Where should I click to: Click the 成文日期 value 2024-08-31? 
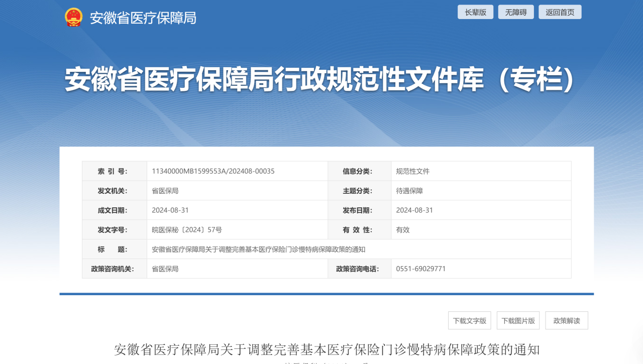coord(170,210)
